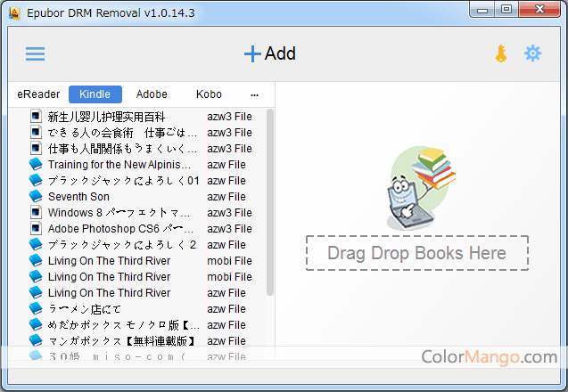
Task: Click file icon of Adobe Photoshop CS6 book
Action: point(36,228)
